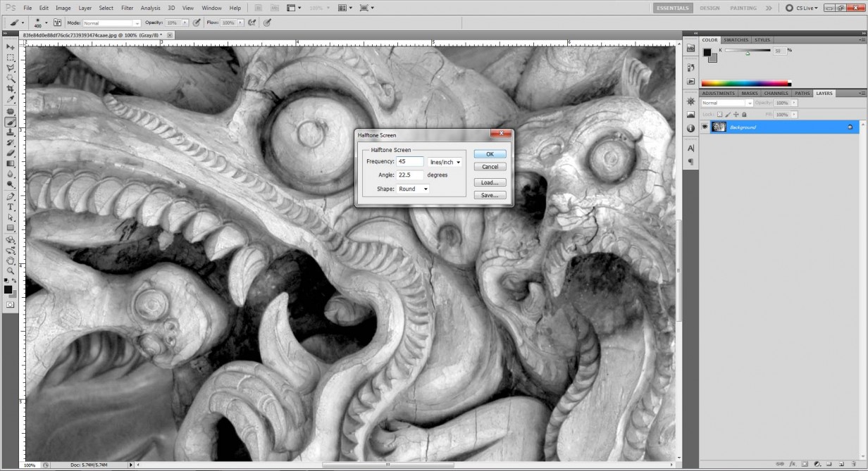
Task: Select the Brush tool in the toolbar
Action: click(x=10, y=121)
